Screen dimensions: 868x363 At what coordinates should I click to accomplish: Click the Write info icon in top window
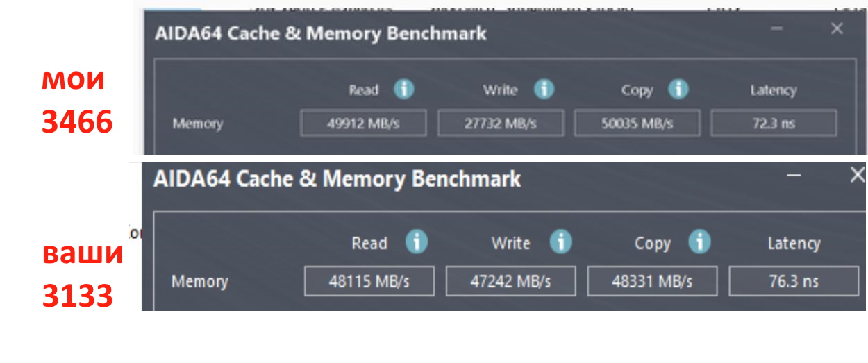(x=544, y=90)
